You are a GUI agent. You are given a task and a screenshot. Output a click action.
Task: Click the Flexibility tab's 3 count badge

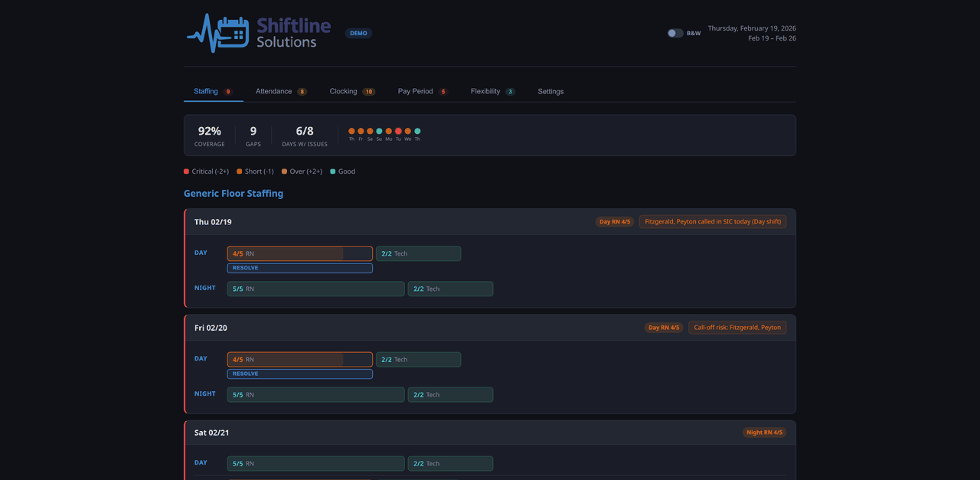pyautogui.click(x=510, y=92)
